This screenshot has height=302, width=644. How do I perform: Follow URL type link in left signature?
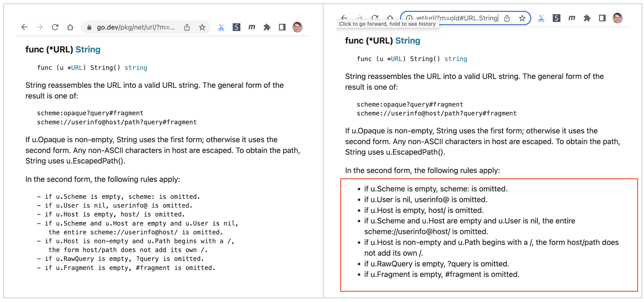pos(77,68)
